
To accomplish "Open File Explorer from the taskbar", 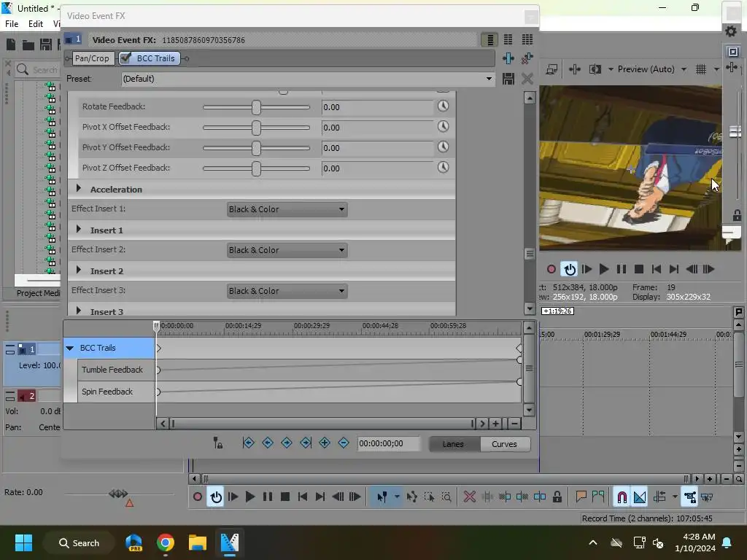I will [197, 542].
